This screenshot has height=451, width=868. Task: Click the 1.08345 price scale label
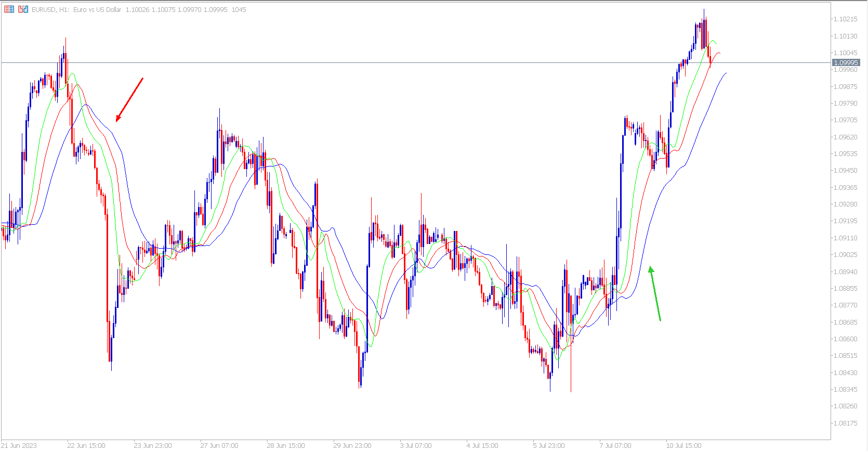pos(846,390)
